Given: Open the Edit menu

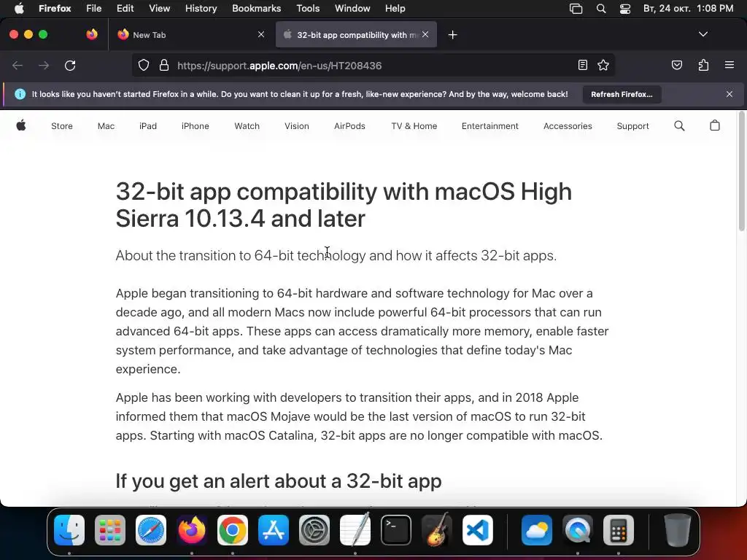Looking at the screenshot, I should coord(125,8).
